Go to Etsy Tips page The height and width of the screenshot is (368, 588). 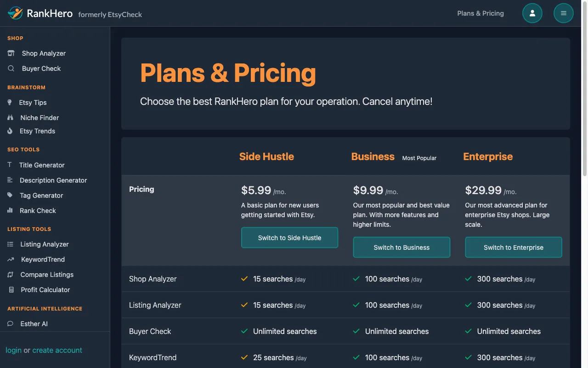(33, 103)
